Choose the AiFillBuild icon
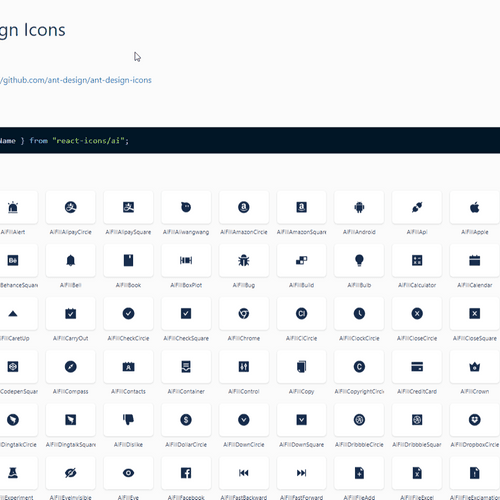The image size is (500, 500). tap(301, 260)
